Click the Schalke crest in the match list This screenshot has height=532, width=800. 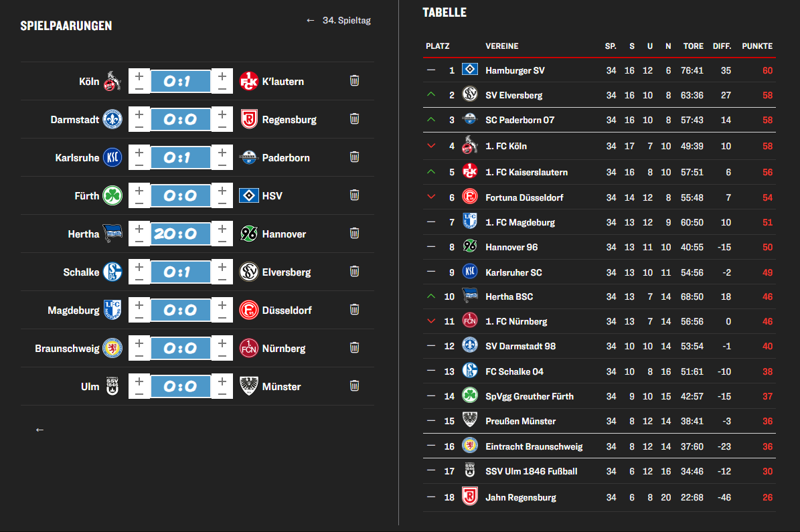[x=112, y=272]
